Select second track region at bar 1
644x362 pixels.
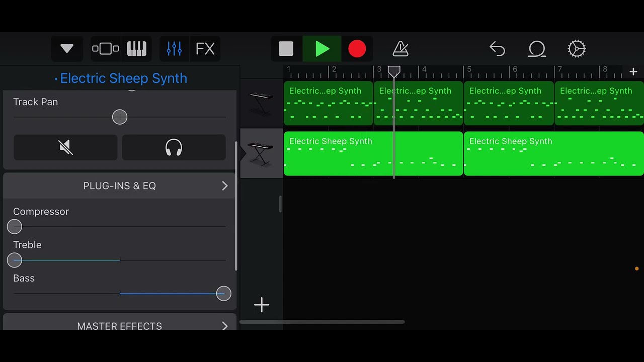(373, 154)
